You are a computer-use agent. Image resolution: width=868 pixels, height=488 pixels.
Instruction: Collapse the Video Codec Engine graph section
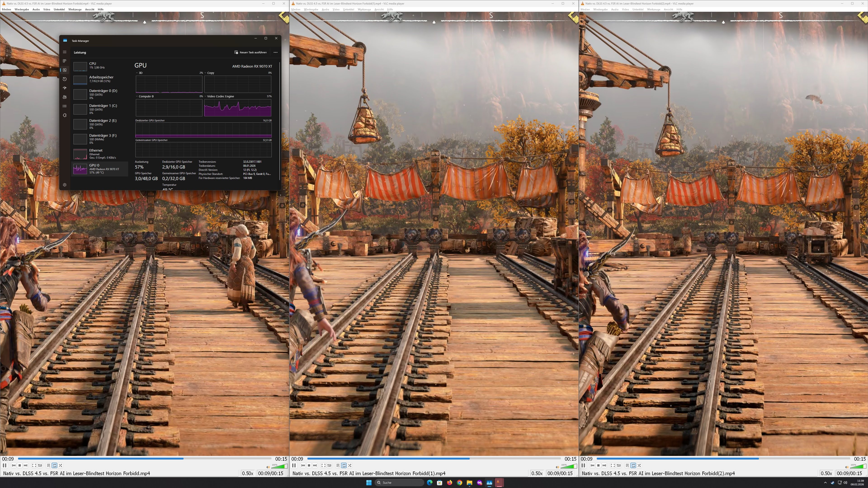point(205,96)
